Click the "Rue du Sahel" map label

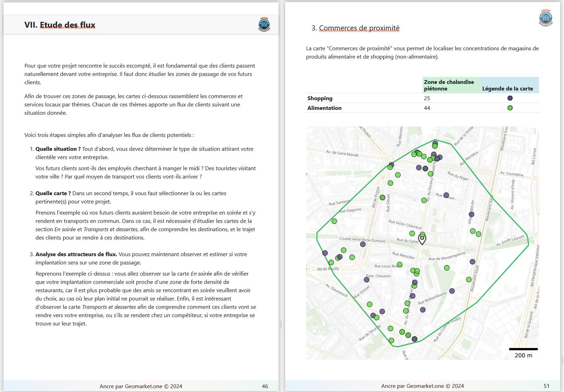pos(407,241)
